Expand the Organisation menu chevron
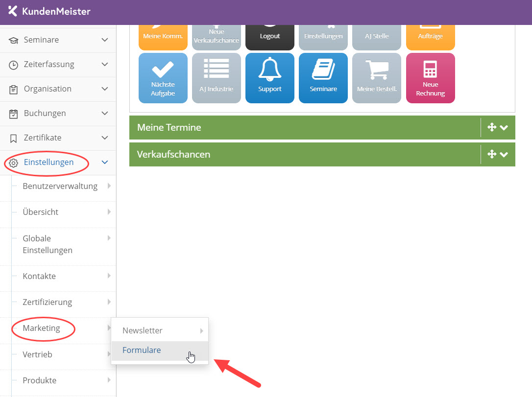532x397 pixels. click(x=105, y=89)
